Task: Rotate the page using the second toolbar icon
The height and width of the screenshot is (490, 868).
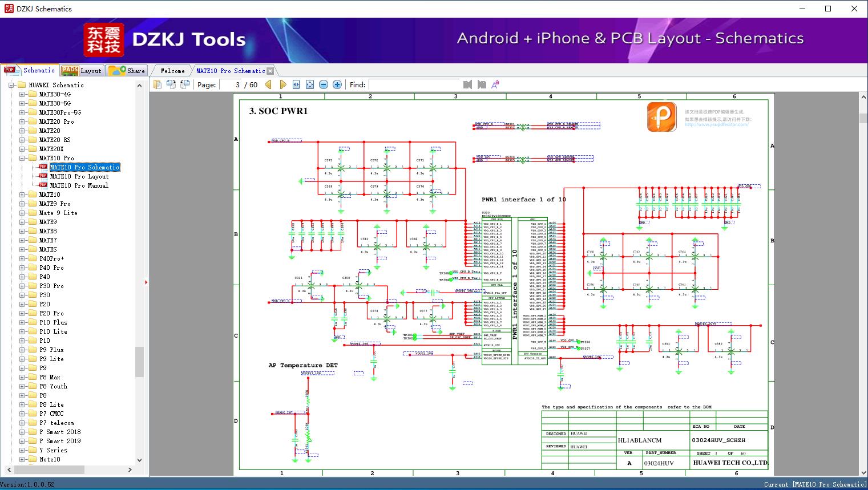Action: (x=171, y=84)
